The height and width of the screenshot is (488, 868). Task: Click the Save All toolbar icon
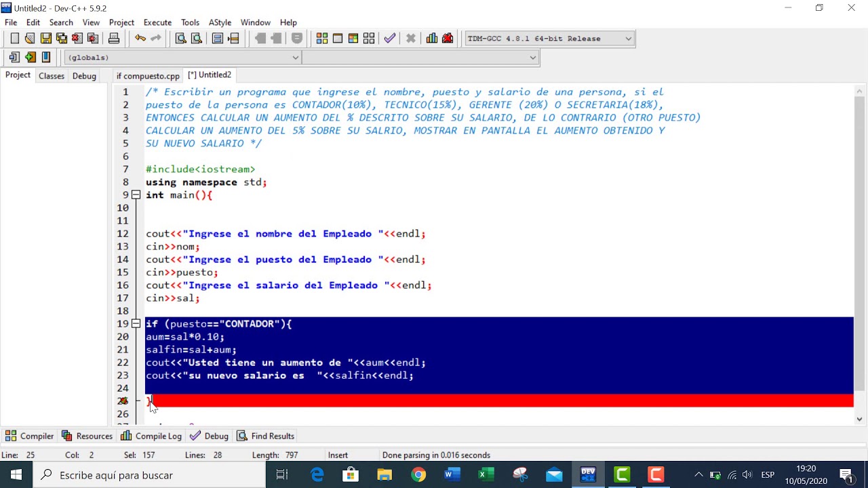click(x=62, y=39)
